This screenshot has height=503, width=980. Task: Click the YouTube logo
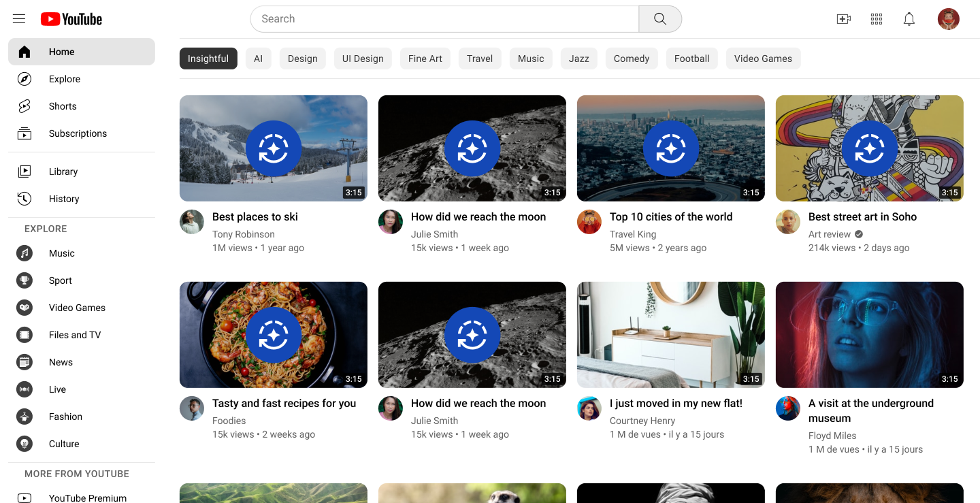[x=71, y=19]
